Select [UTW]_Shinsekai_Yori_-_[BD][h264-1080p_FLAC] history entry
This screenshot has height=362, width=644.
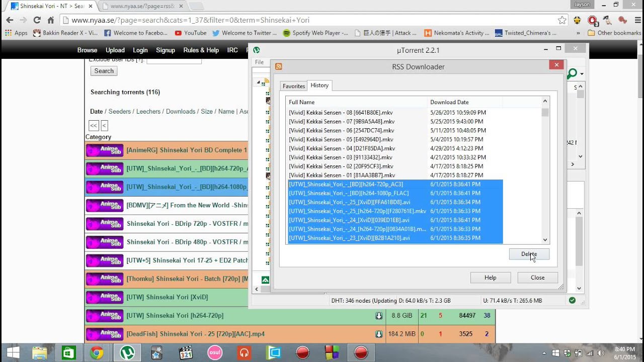coord(395,193)
